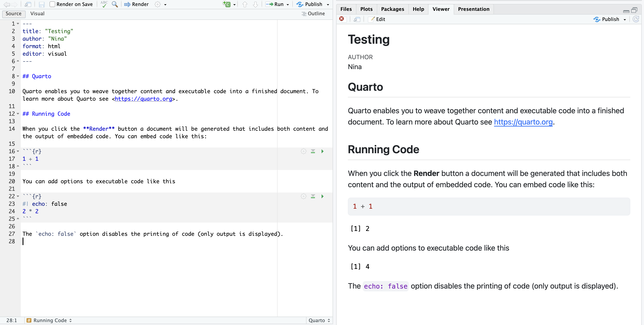This screenshot has width=644, height=325.
Task: Insert a new code chunk with green C icon
Action: tap(227, 4)
